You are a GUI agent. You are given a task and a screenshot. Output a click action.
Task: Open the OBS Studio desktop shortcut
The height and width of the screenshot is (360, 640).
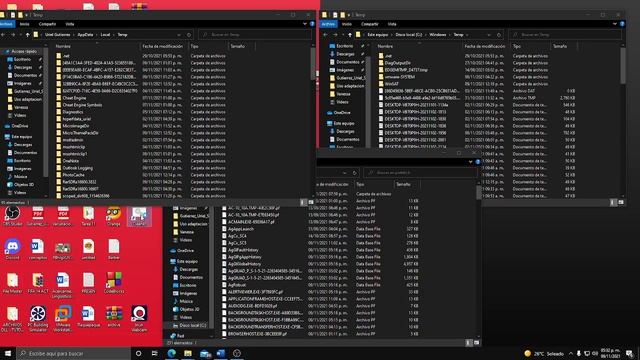coord(12,216)
